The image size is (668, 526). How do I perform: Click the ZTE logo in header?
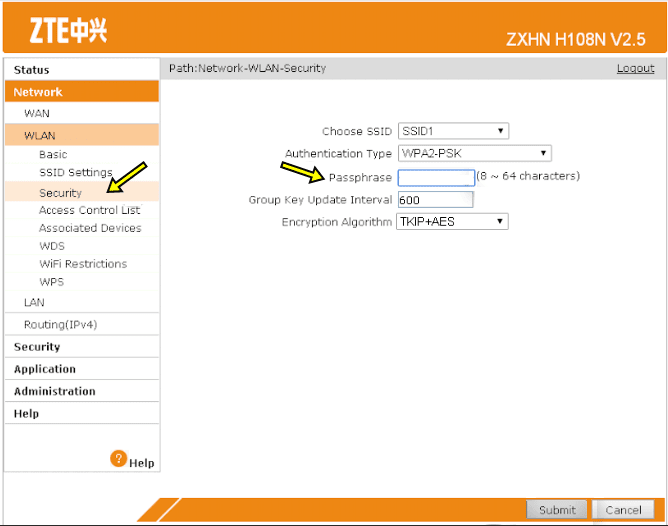tap(68, 30)
